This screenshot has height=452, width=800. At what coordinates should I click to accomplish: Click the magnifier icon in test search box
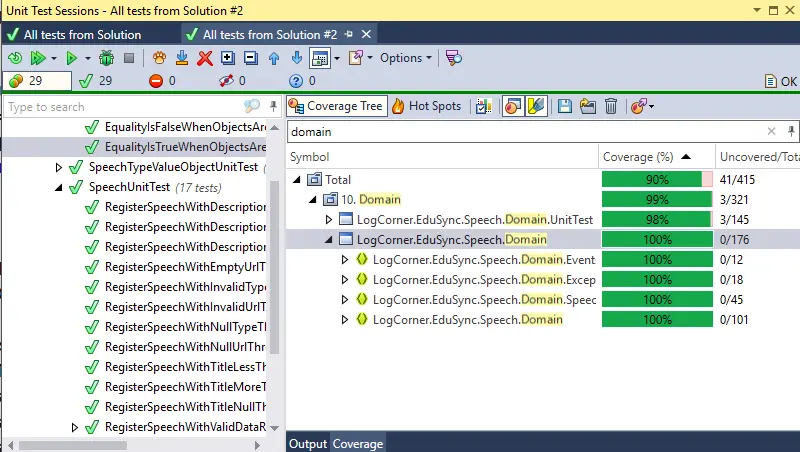pyautogui.click(x=252, y=106)
